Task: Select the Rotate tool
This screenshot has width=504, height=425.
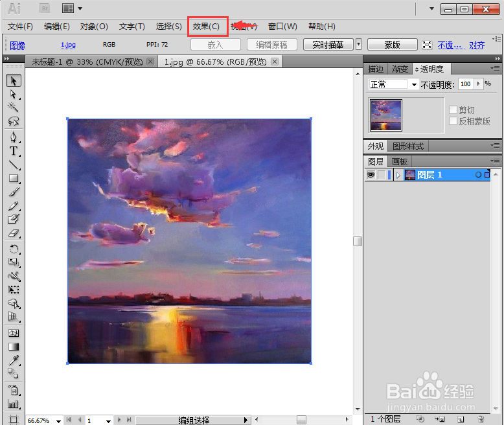Action: [x=14, y=249]
